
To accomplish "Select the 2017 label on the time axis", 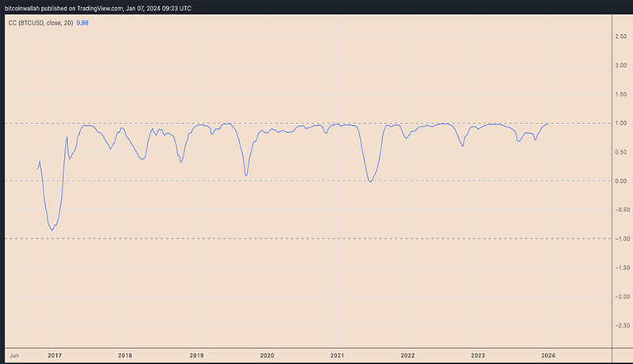I will click(55, 355).
